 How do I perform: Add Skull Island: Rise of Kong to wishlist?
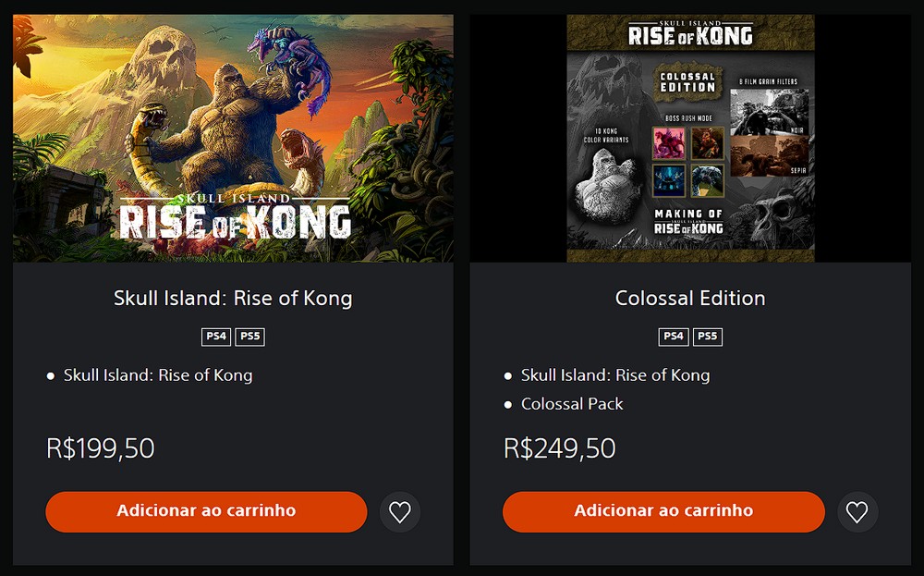tap(399, 512)
